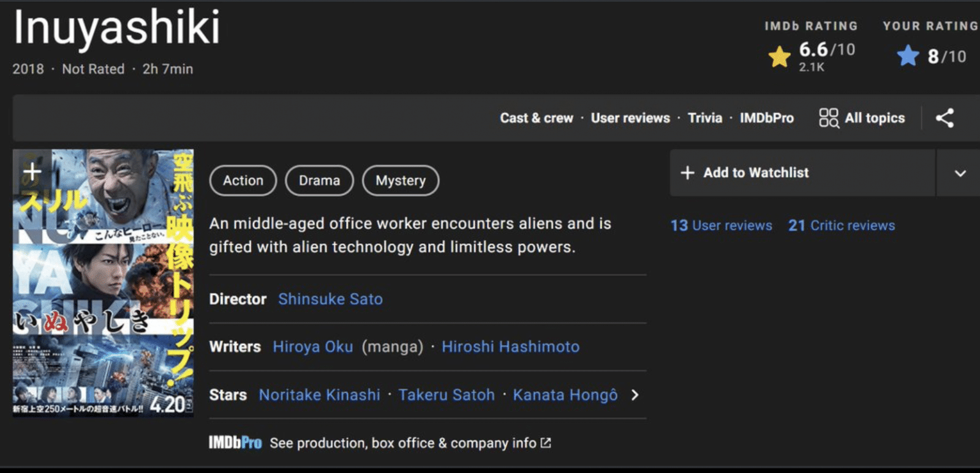Open director Shinsuke Sato's page
The image size is (980, 473).
pos(330,299)
